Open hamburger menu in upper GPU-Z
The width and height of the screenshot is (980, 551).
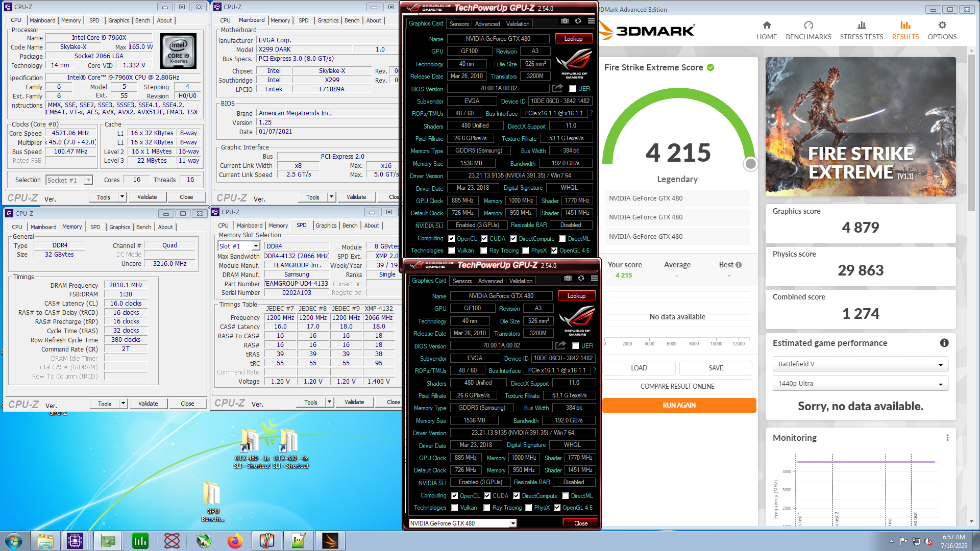point(591,21)
